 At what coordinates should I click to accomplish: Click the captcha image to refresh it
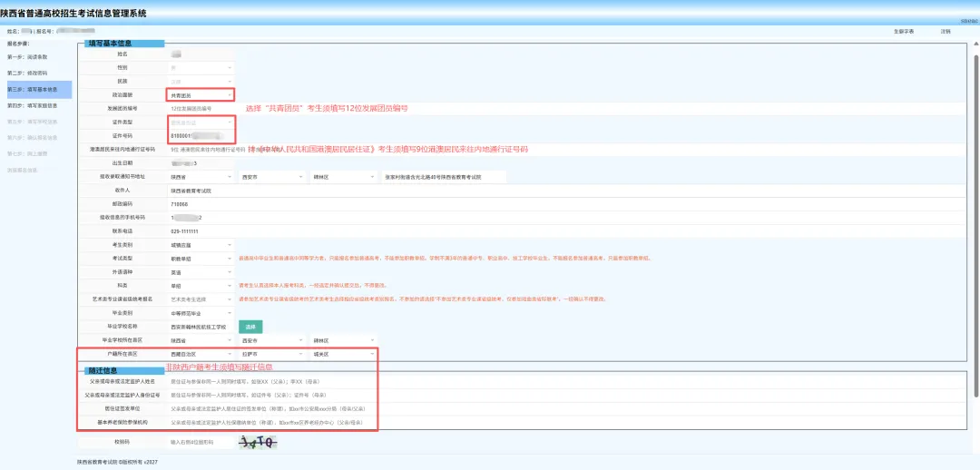click(x=258, y=442)
